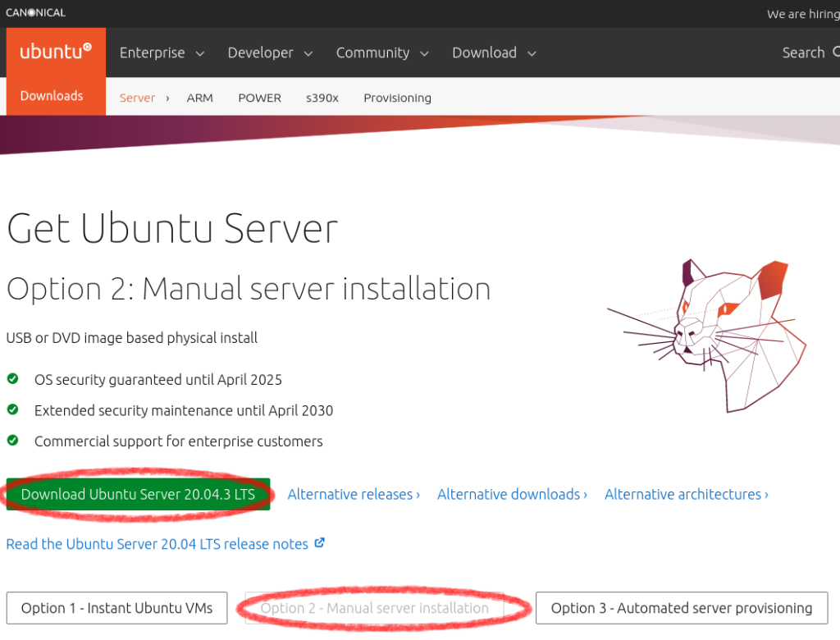Open the Downloads section tab

tap(52, 96)
